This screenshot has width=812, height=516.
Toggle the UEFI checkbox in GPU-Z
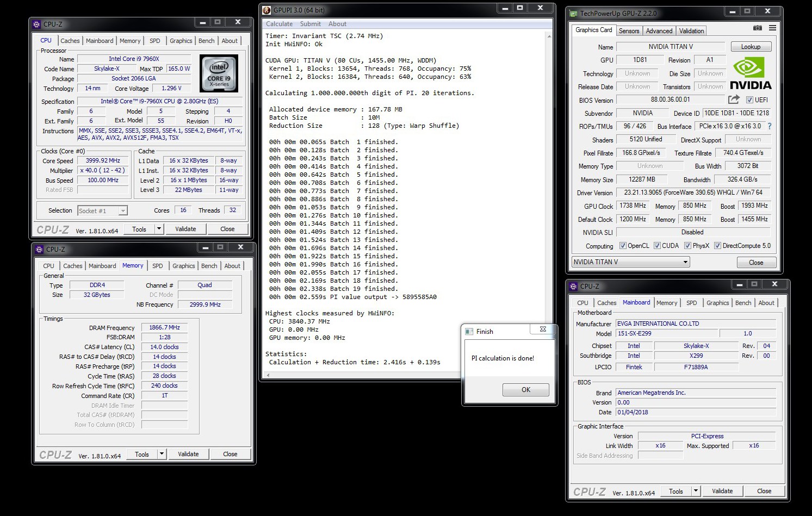point(749,100)
